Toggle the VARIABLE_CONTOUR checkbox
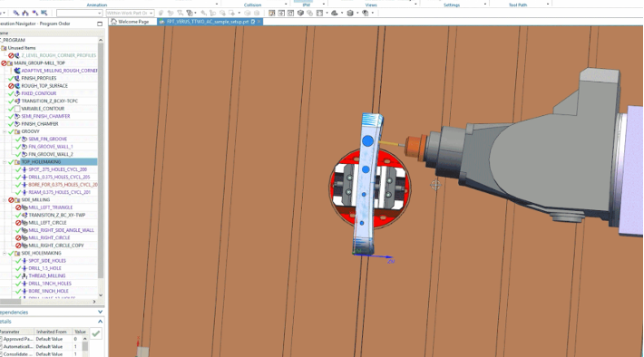The image size is (644, 357). pos(17,109)
